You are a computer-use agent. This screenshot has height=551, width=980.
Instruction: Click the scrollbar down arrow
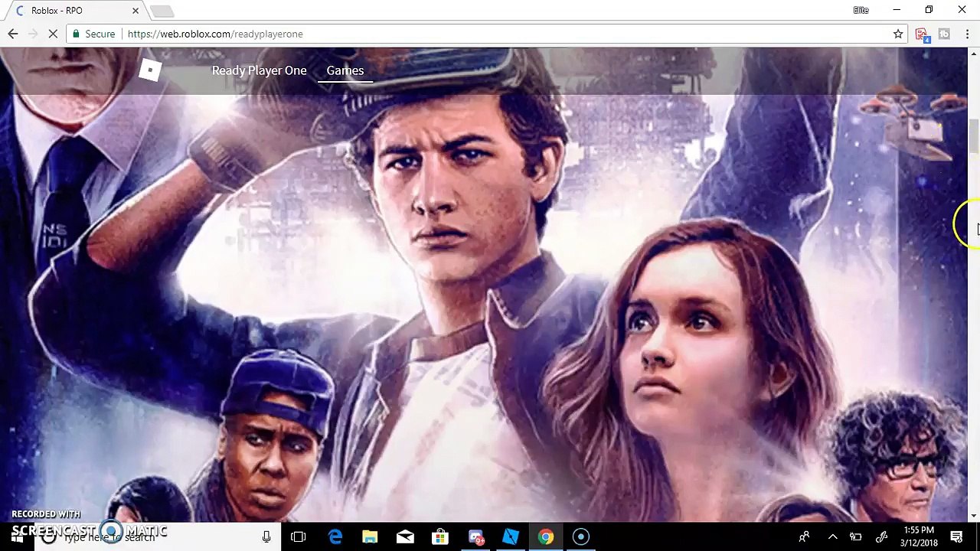pos(974,517)
